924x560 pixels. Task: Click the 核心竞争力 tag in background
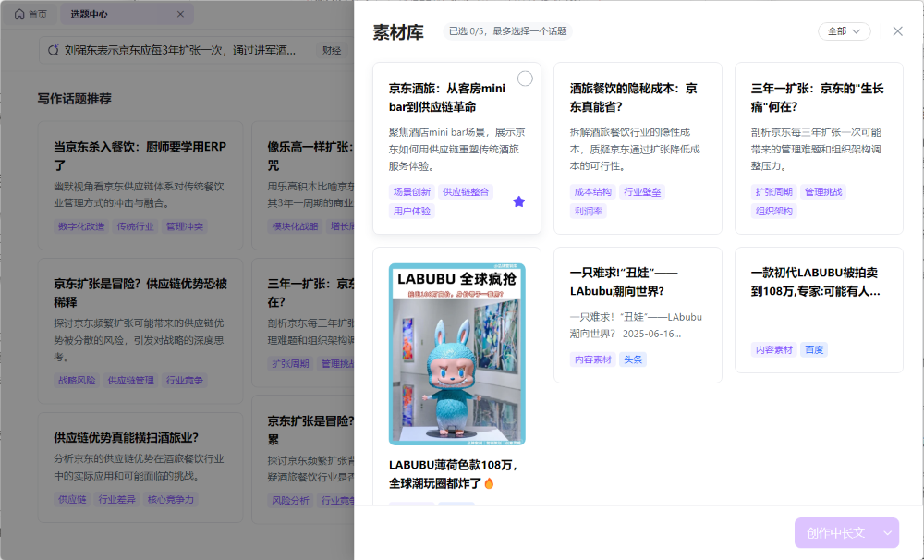click(x=170, y=499)
